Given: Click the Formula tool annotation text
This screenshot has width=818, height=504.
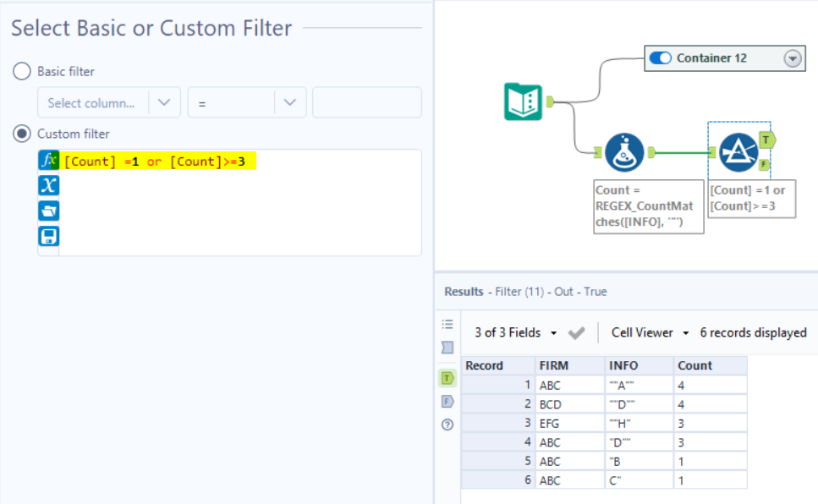Looking at the screenshot, I should [x=649, y=206].
